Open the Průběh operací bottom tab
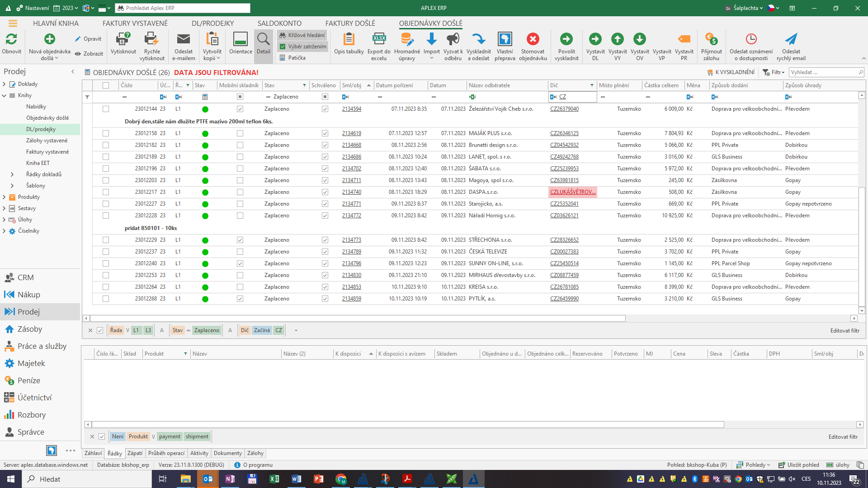 166,453
